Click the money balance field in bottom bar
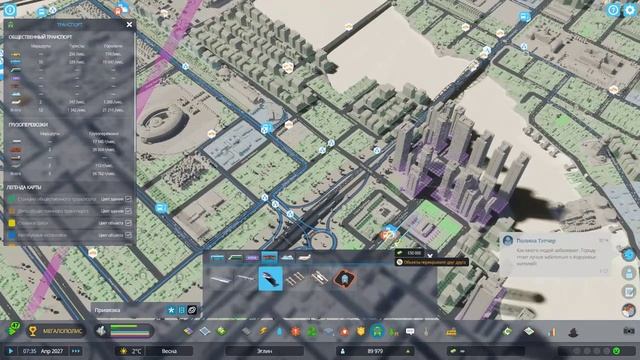640x360 pixels. (x=486, y=351)
